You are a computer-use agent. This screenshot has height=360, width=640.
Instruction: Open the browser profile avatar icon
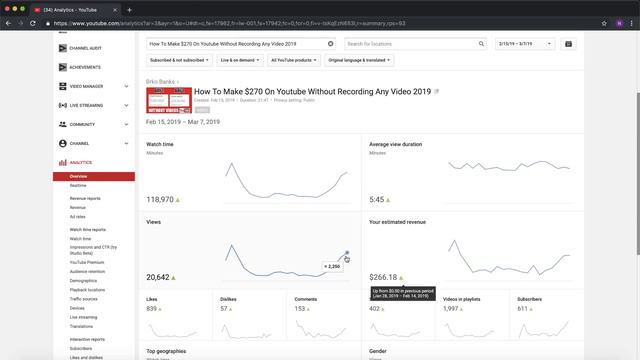point(620,23)
